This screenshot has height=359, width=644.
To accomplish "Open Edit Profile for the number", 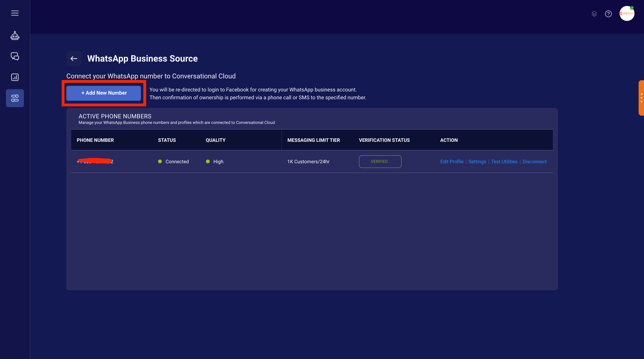I will 452,162.
